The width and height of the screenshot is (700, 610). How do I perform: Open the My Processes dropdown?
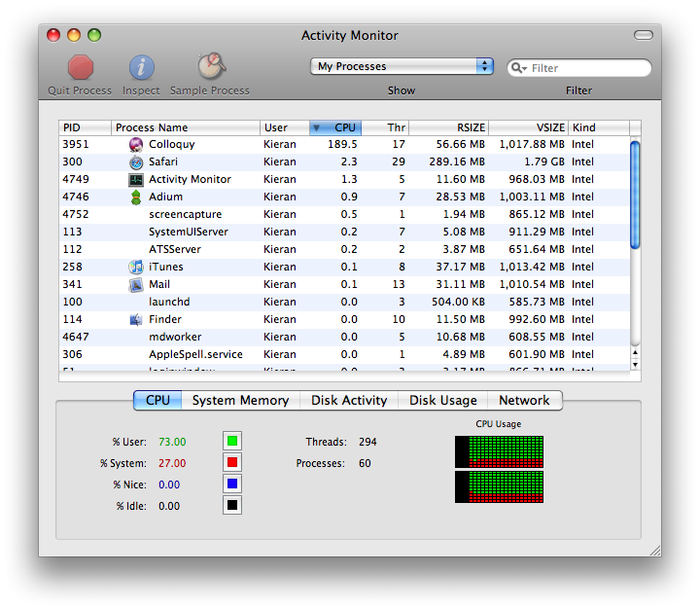pos(402,66)
